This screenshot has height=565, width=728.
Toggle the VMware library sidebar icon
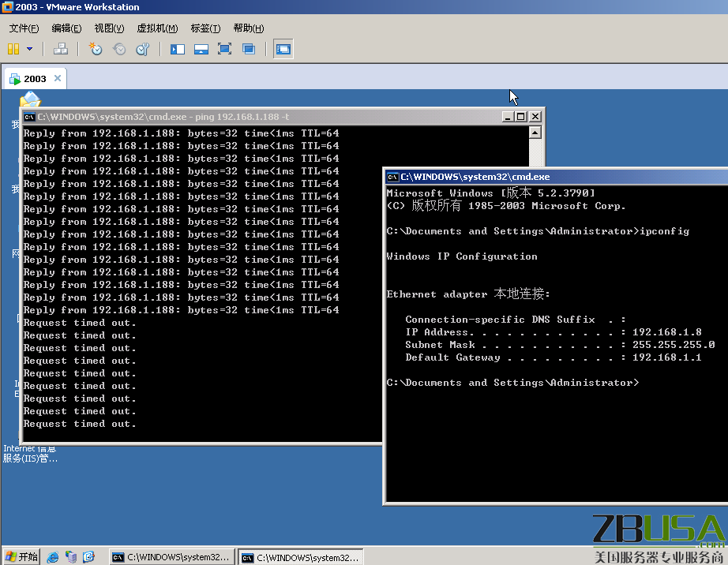coord(178,49)
